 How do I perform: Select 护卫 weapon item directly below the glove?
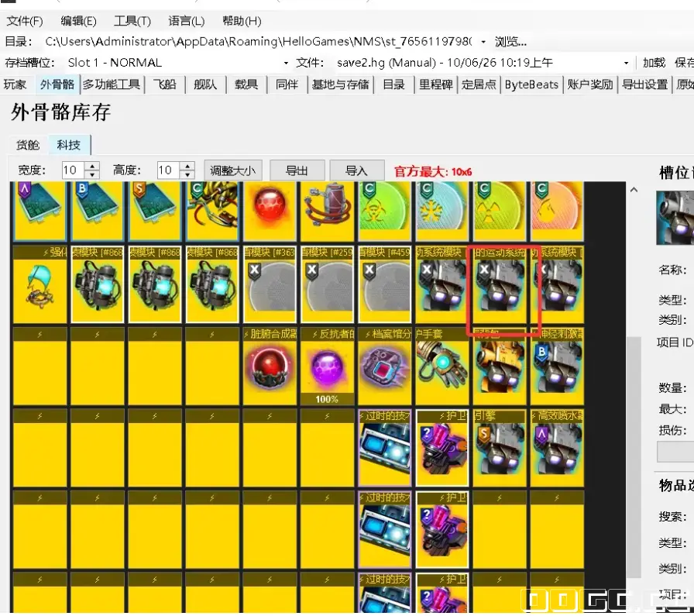[x=442, y=448]
